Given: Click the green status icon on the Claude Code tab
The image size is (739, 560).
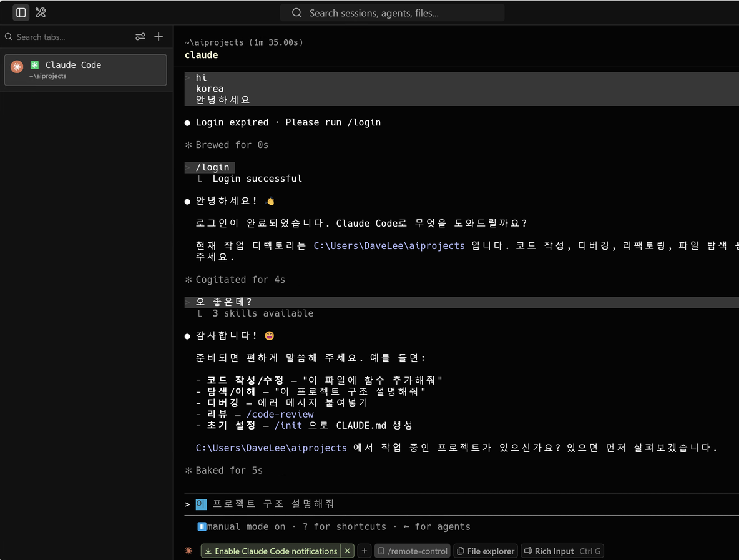Looking at the screenshot, I should [x=34, y=65].
